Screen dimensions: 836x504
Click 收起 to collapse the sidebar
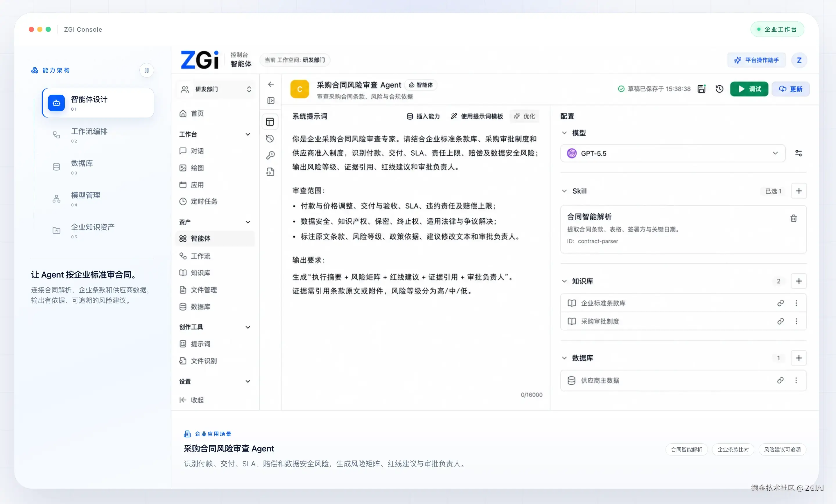pos(192,400)
